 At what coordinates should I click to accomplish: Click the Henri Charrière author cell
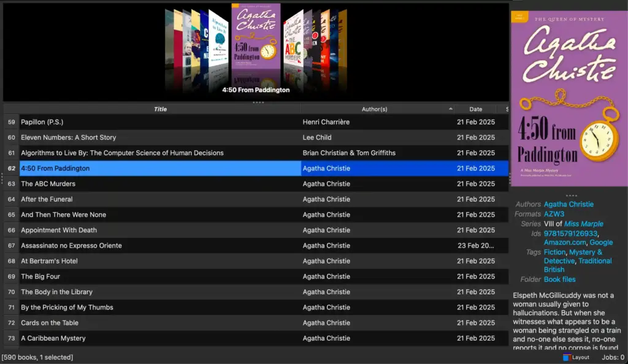click(378, 122)
